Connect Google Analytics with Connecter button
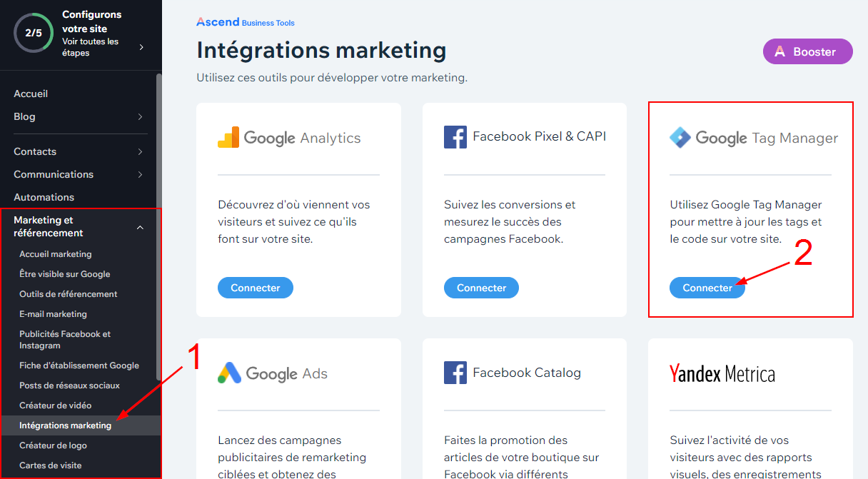The width and height of the screenshot is (868, 479). click(256, 288)
